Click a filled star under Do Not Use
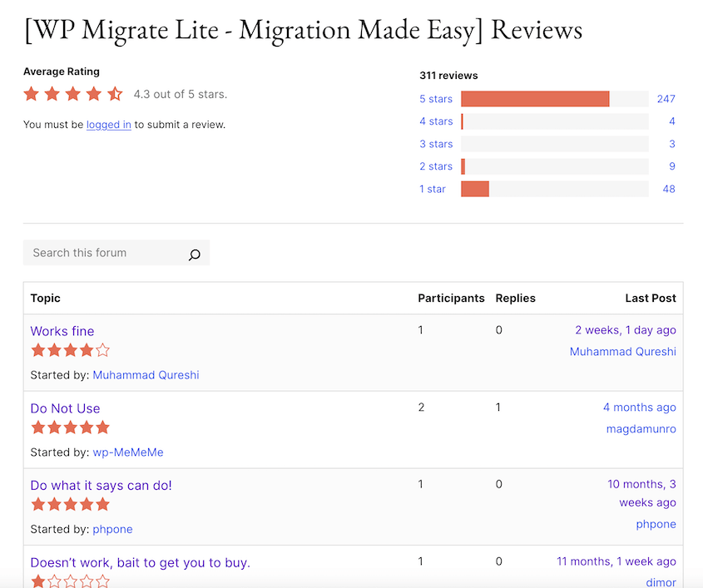The image size is (703, 588). 38,427
